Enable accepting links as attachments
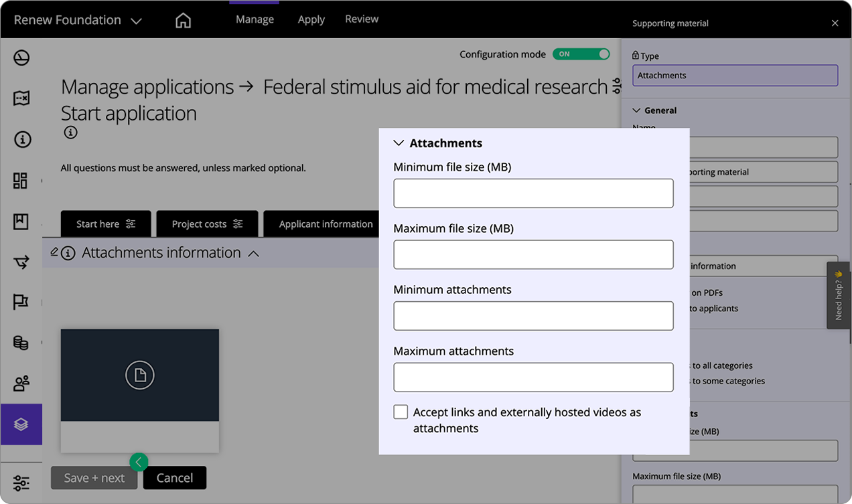This screenshot has height=504, width=852. [401, 412]
